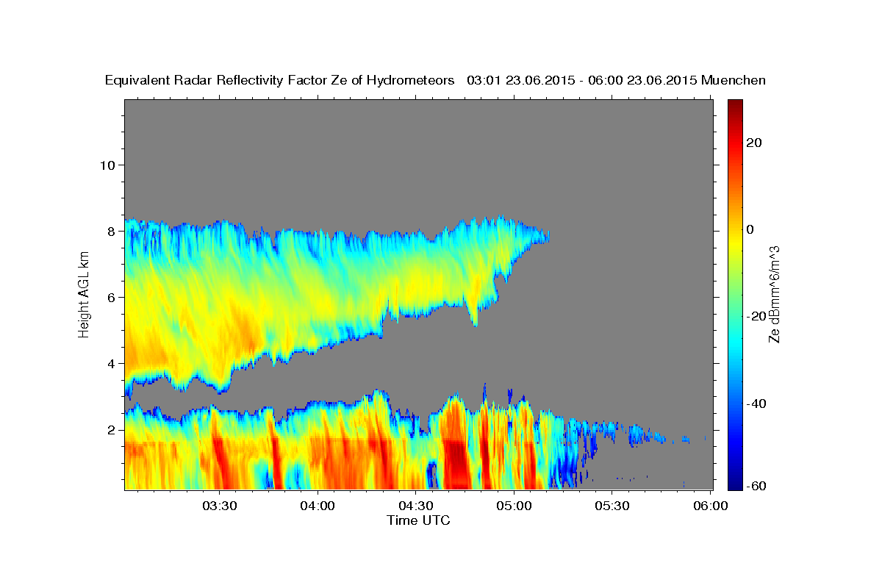
Task: Click the '05:30' time tick label
Action: pos(612,506)
